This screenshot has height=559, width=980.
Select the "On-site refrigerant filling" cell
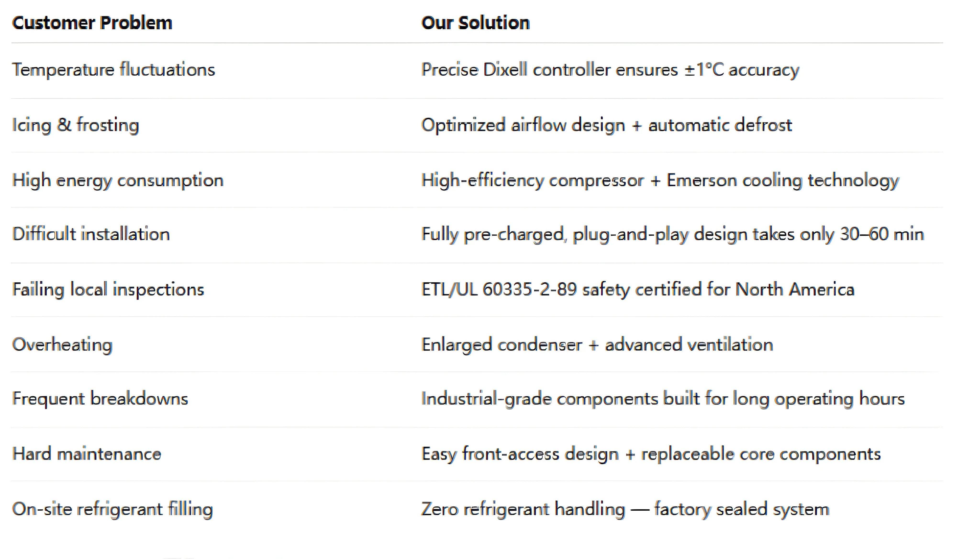112,509
